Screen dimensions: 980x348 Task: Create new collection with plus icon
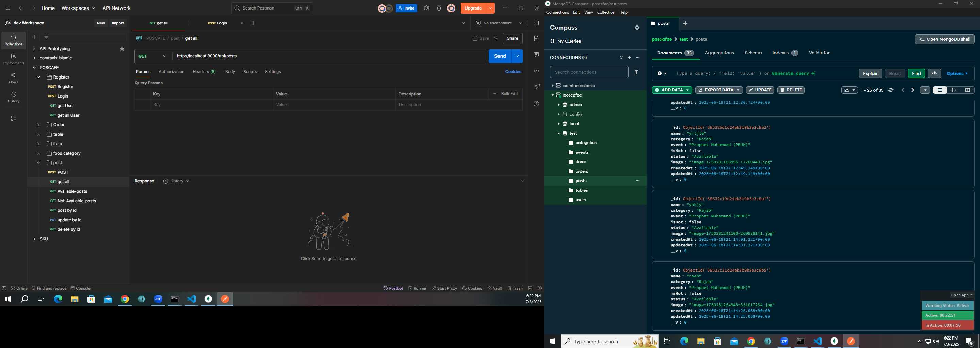tap(34, 37)
